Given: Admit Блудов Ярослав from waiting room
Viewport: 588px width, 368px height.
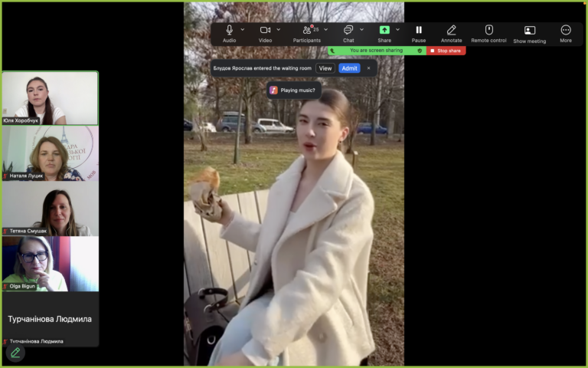Looking at the screenshot, I should [349, 68].
